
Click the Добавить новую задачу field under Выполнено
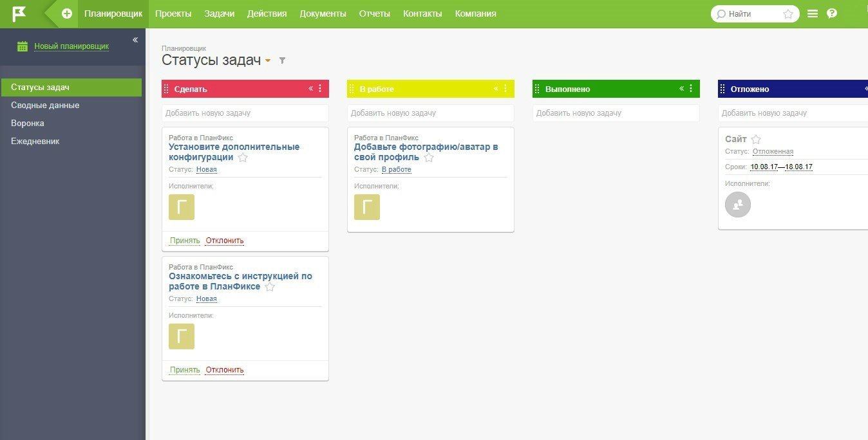coord(616,113)
